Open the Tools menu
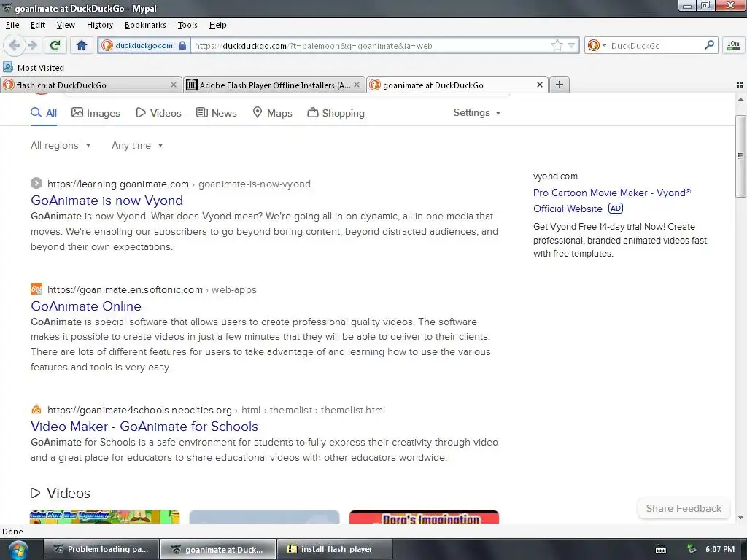This screenshot has height=560, width=747. click(187, 25)
